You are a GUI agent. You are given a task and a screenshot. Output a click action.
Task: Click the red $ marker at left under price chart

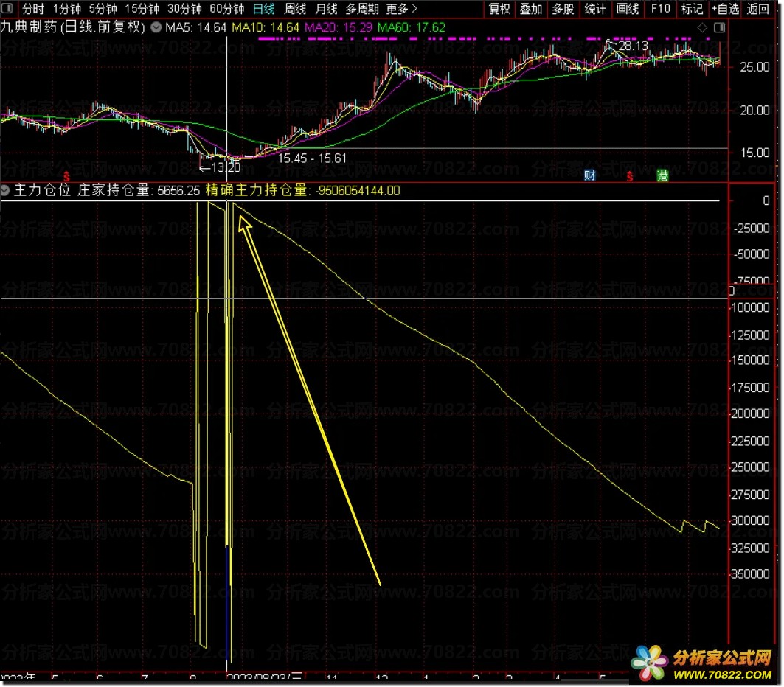point(66,176)
